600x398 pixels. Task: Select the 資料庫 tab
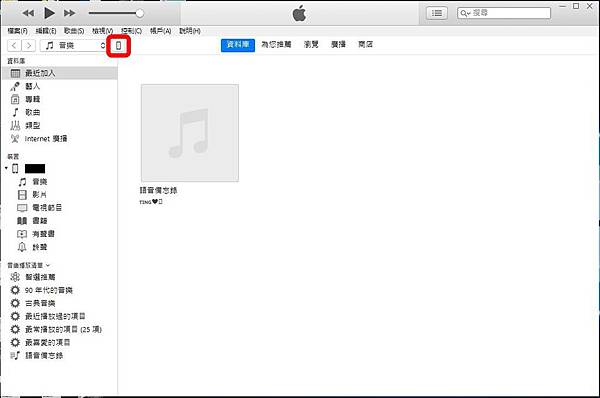point(238,45)
